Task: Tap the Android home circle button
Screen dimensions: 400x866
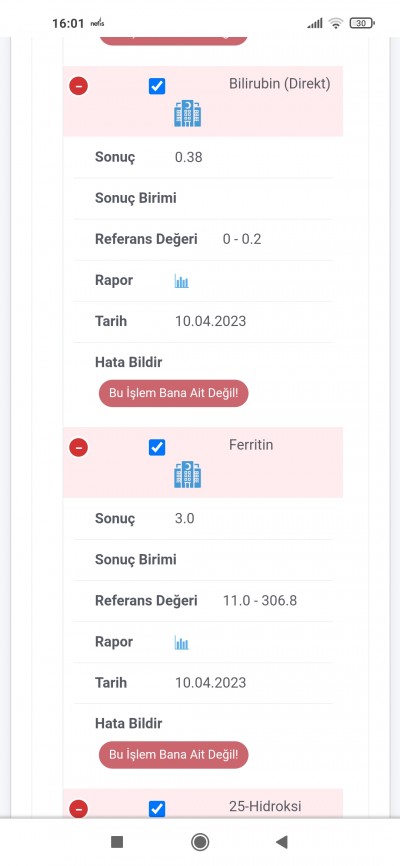Action: (x=199, y=842)
